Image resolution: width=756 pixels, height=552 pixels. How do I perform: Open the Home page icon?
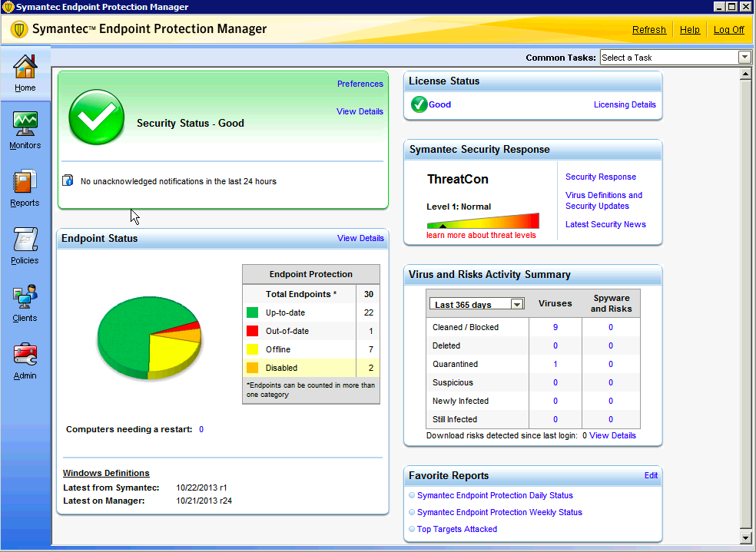pos(25,67)
